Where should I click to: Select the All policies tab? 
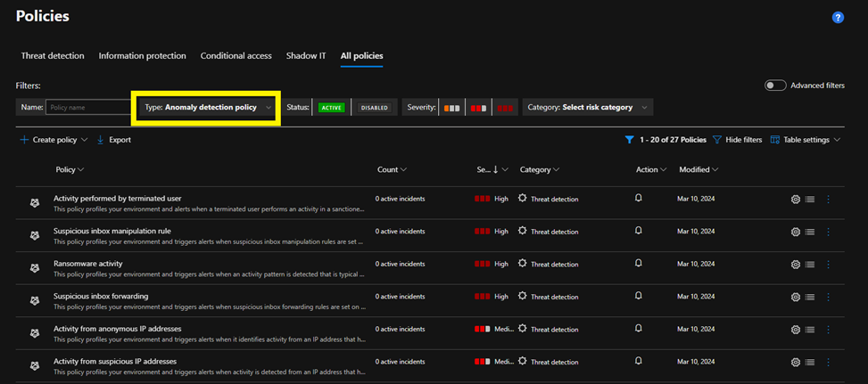click(x=362, y=56)
